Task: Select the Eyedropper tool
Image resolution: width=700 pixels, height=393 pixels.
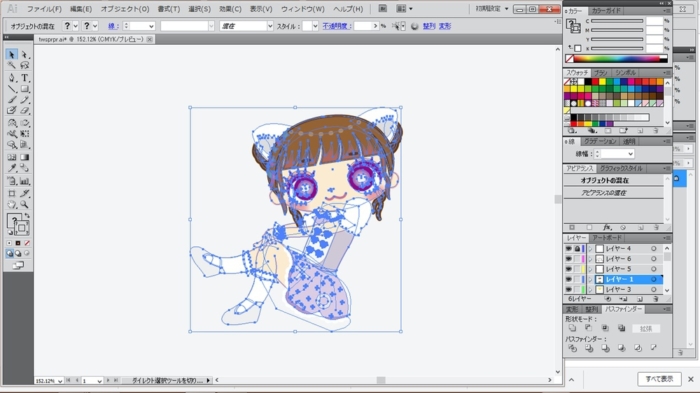Action: [12, 168]
